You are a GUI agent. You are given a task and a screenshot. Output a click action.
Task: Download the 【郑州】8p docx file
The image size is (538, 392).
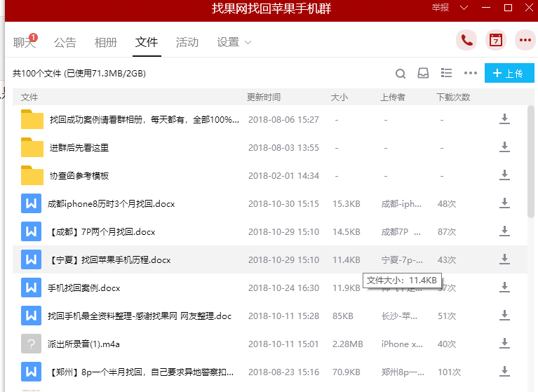coord(504,372)
